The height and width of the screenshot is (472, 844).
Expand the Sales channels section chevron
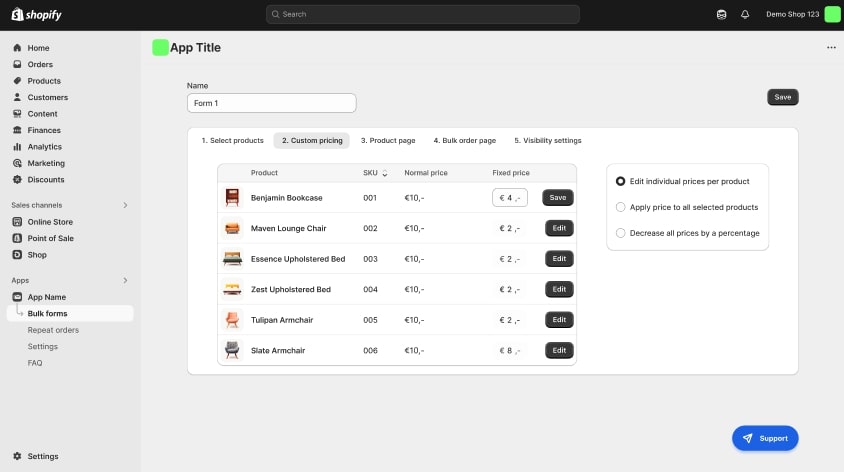click(125, 205)
